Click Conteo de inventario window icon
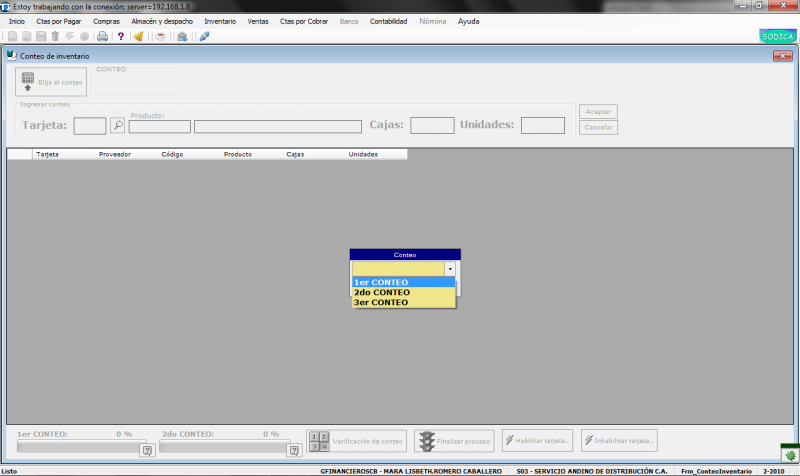Screen dimensions: 800x476 point(12,56)
